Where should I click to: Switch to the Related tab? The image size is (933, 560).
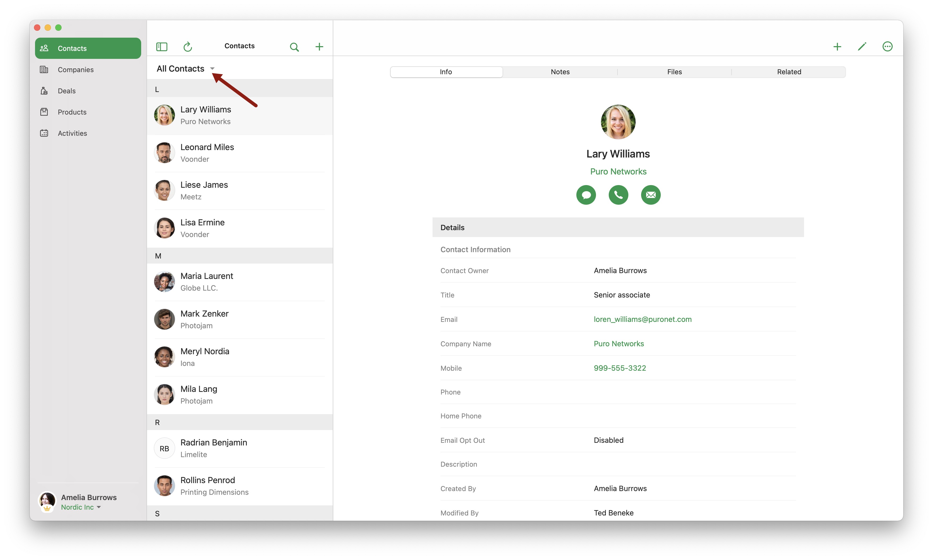[789, 72]
